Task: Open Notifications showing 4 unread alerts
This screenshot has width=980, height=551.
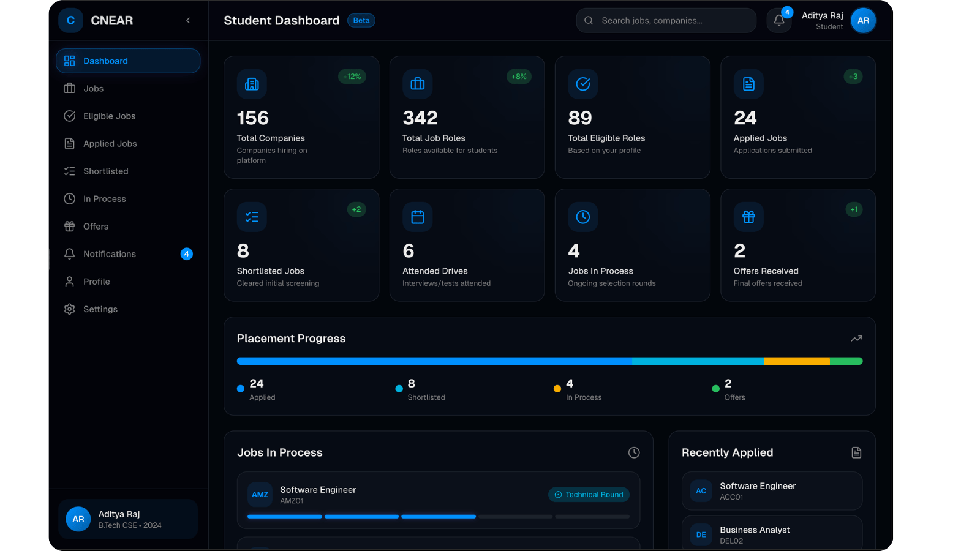Action: [x=109, y=253]
